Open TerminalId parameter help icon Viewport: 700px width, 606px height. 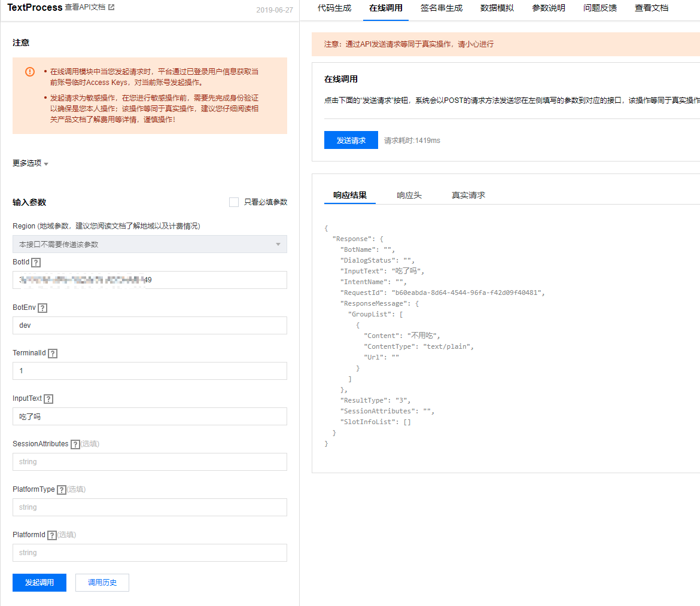(53, 353)
